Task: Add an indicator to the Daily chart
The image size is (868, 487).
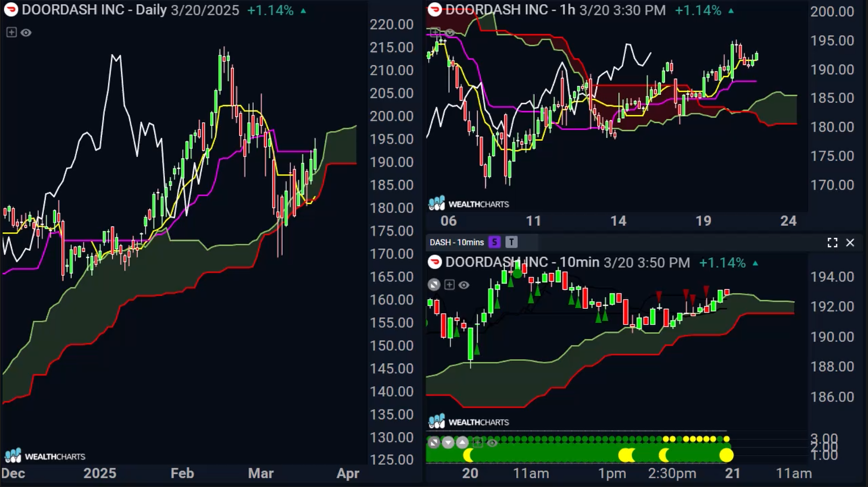Action: click(x=11, y=32)
